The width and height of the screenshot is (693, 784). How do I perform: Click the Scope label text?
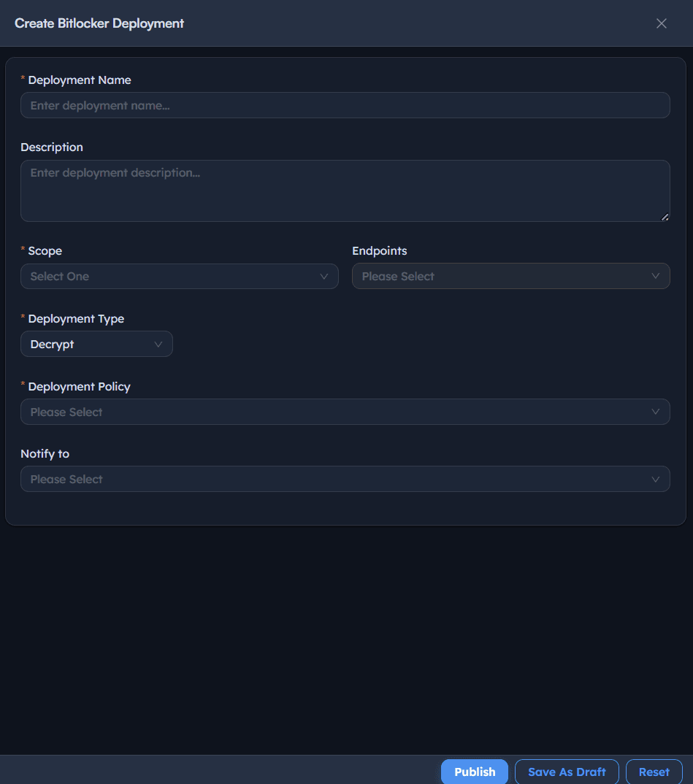pos(45,250)
